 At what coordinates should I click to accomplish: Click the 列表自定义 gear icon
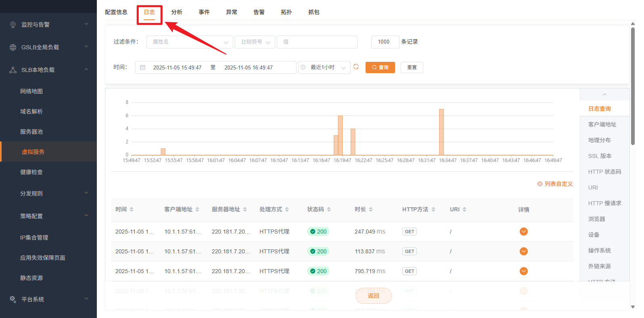click(x=539, y=184)
